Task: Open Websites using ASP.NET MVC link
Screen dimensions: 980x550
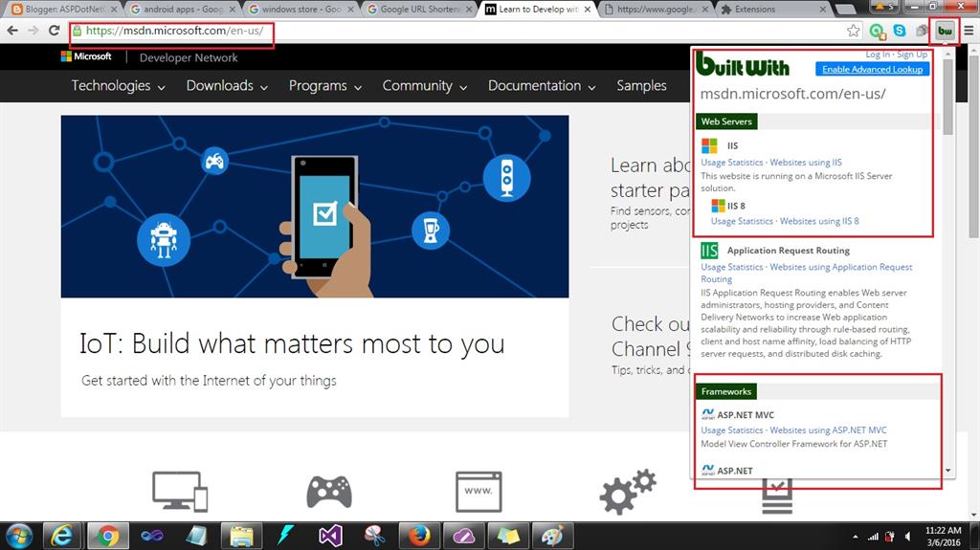Action: coord(828,430)
